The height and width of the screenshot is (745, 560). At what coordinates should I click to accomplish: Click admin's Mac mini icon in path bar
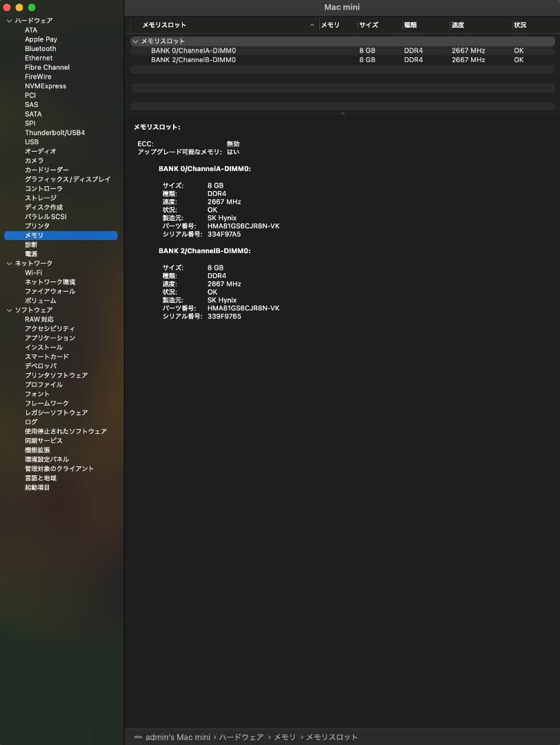coord(138,737)
